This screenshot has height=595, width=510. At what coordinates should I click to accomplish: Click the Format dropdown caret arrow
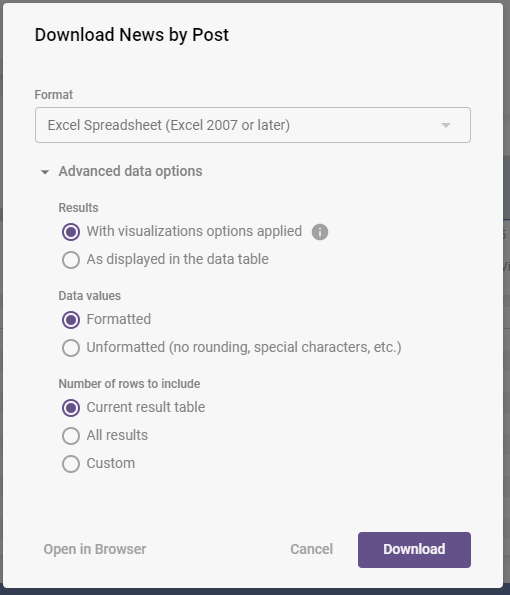(446, 125)
